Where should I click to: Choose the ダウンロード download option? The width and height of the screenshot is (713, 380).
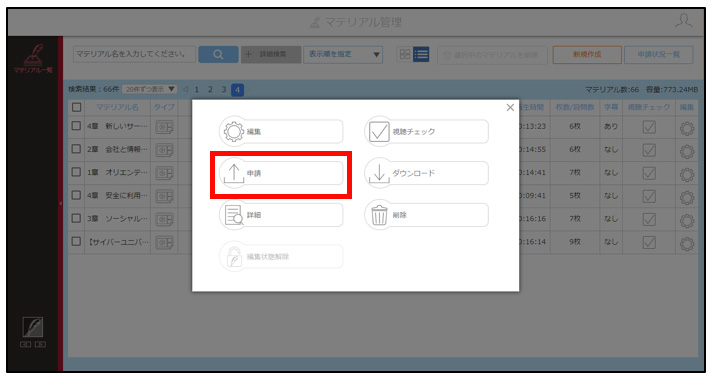point(427,173)
